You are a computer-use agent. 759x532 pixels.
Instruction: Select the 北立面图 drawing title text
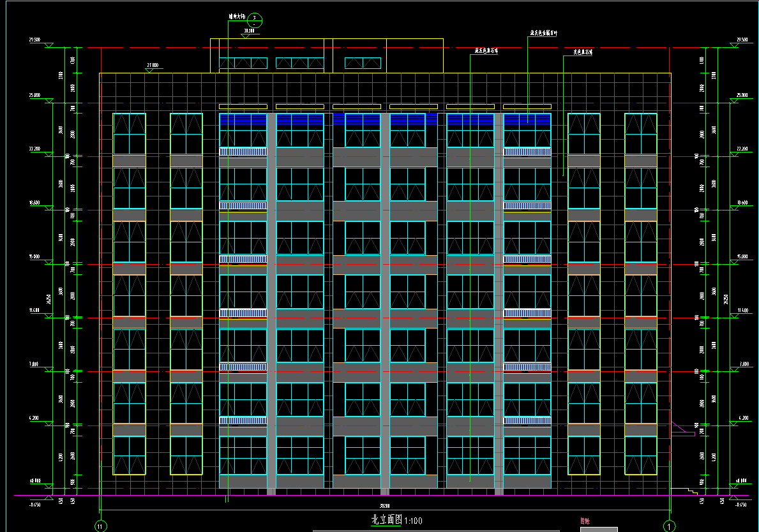click(386, 520)
